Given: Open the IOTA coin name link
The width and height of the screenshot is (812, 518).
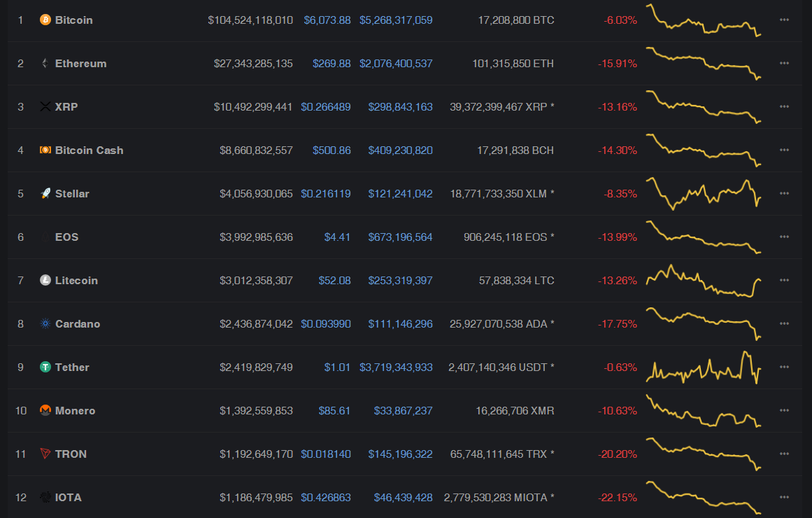Looking at the screenshot, I should click(x=69, y=497).
